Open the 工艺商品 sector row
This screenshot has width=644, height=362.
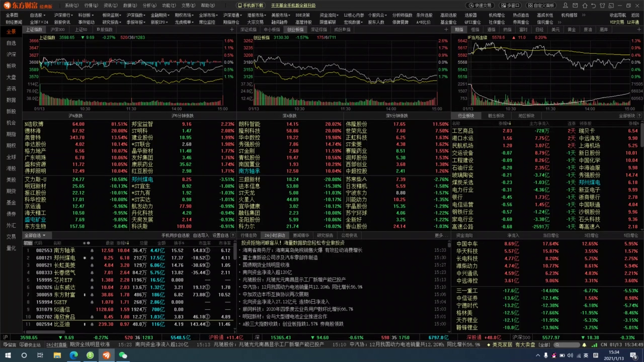(545, 131)
